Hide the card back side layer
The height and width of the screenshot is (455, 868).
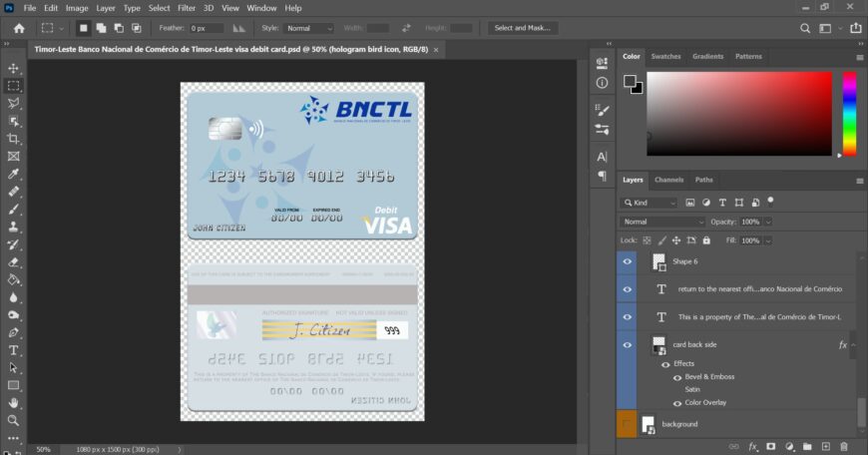(628, 345)
